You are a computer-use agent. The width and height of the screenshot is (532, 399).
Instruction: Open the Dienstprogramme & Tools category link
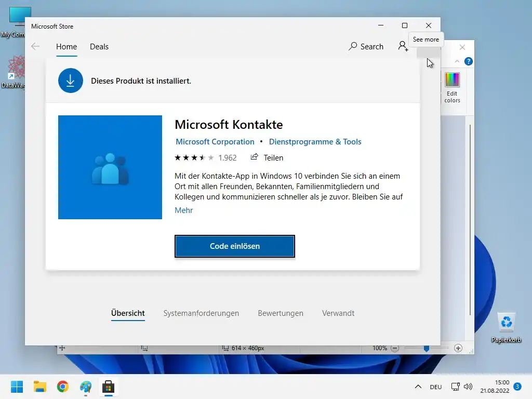pos(315,142)
